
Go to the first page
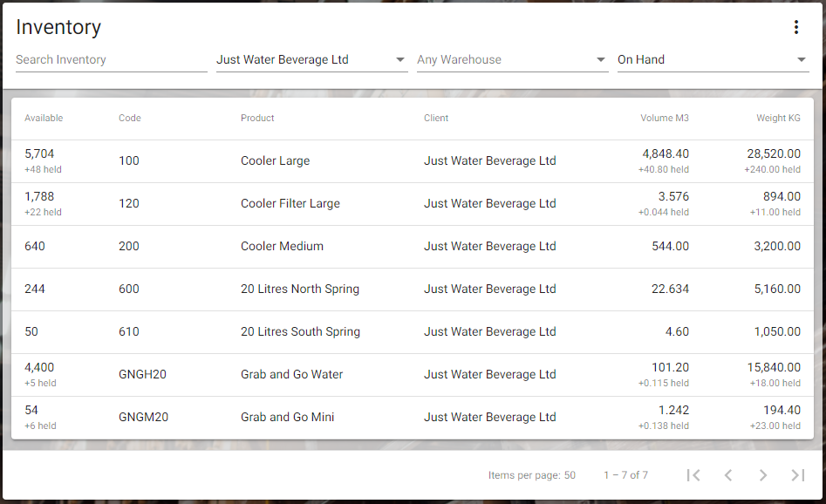point(693,475)
